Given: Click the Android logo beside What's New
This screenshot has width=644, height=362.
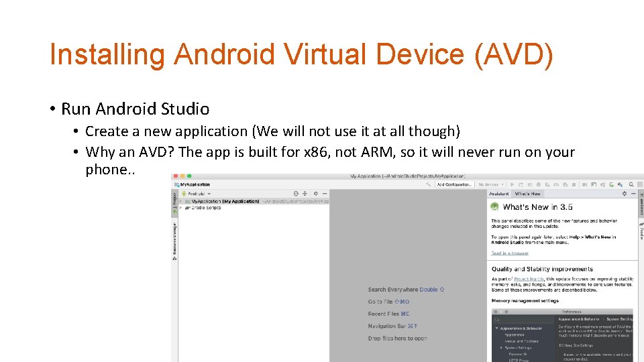Looking at the screenshot, I should pyautogui.click(x=494, y=207).
